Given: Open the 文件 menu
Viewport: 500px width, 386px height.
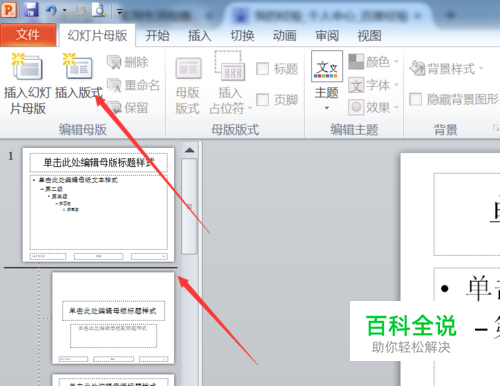Looking at the screenshot, I should (28, 35).
